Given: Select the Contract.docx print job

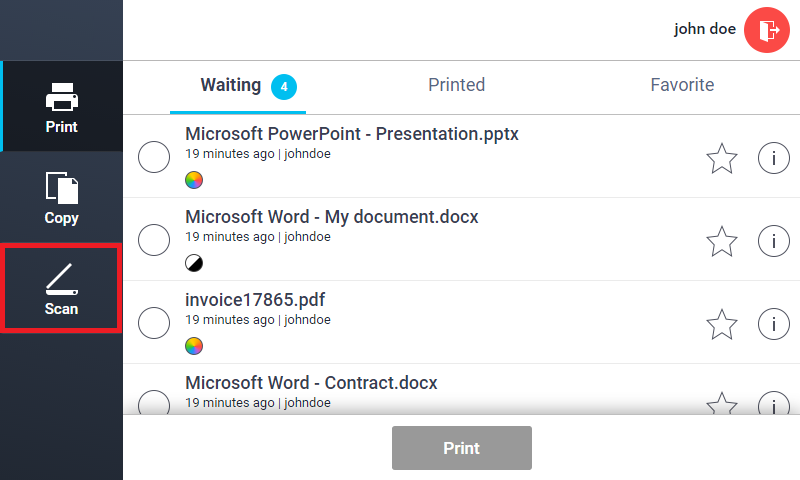Looking at the screenshot, I should (154, 403).
